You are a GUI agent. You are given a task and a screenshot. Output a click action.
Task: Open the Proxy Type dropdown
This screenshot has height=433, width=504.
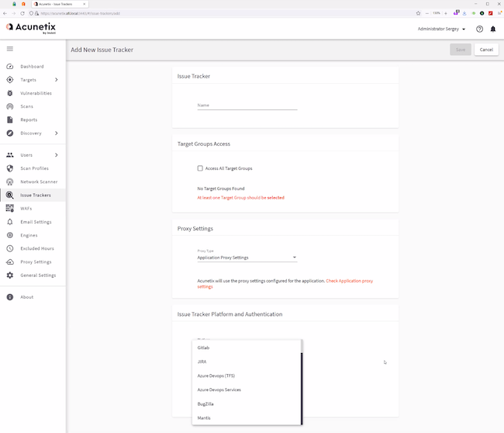tap(247, 258)
